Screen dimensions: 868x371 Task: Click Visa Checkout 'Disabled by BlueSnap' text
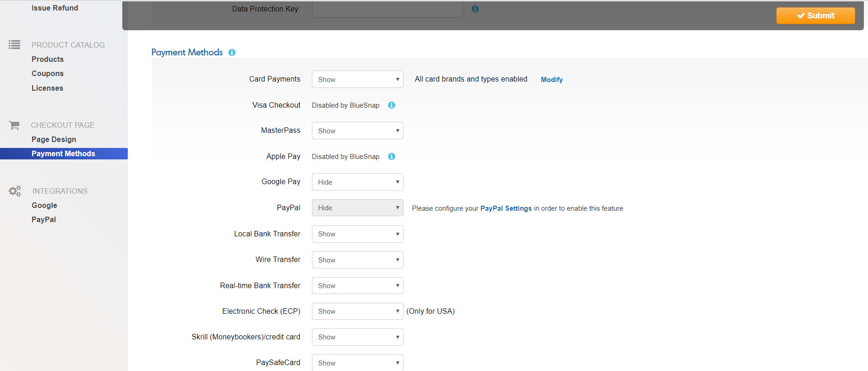[346, 105]
